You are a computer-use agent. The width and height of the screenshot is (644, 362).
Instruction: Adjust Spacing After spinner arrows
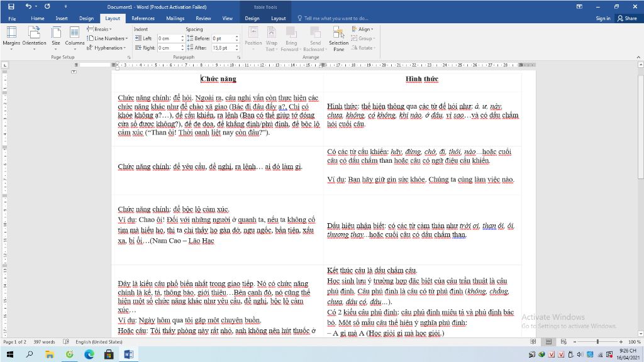(236, 48)
